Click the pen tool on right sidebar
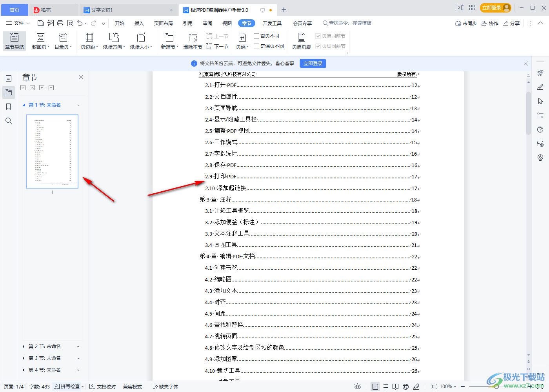This screenshot has height=392, width=549. [540, 87]
